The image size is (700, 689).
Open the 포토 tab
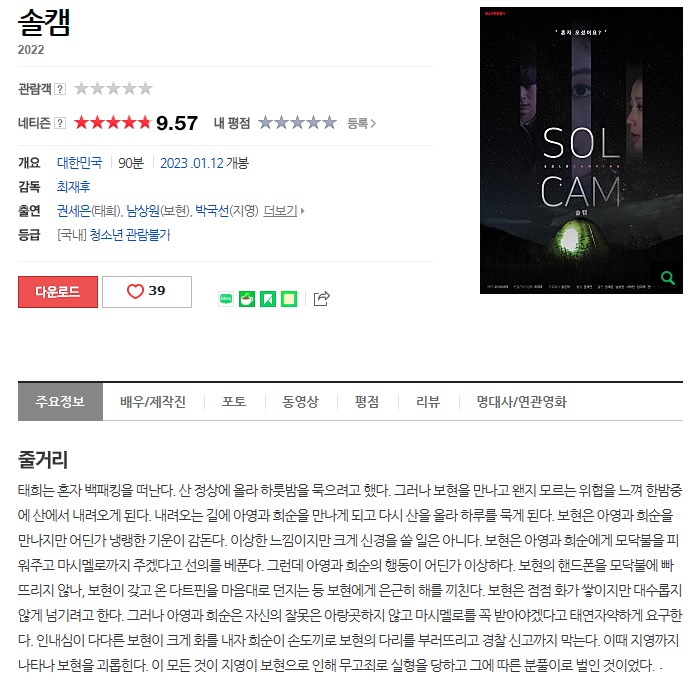click(x=234, y=401)
